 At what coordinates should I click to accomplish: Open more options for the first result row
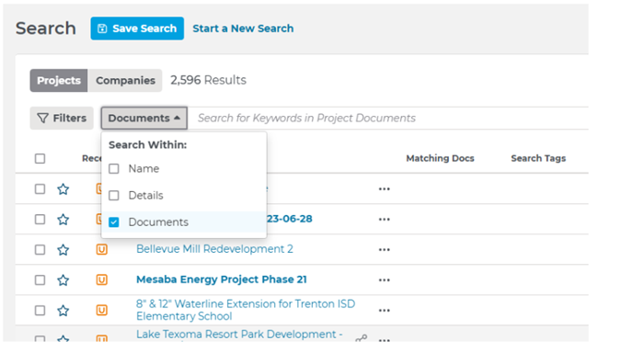click(x=385, y=188)
